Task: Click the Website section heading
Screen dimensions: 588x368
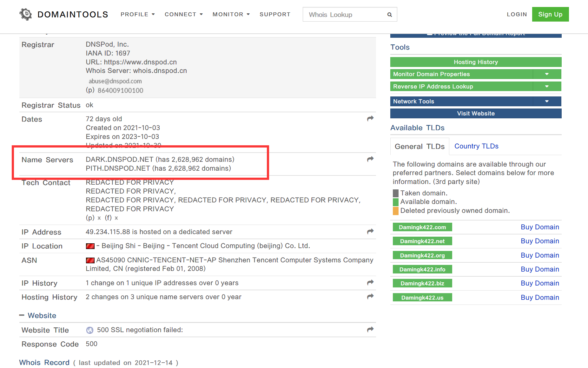Action: pyautogui.click(x=42, y=315)
